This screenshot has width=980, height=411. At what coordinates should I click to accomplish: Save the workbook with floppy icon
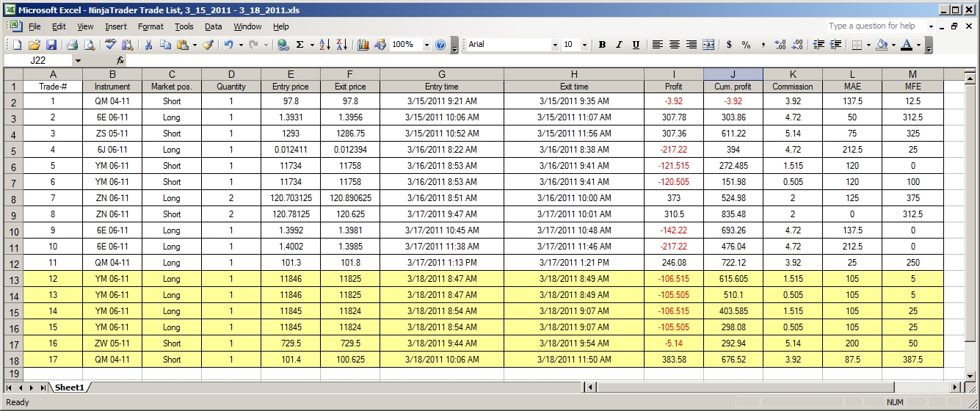click(51, 45)
